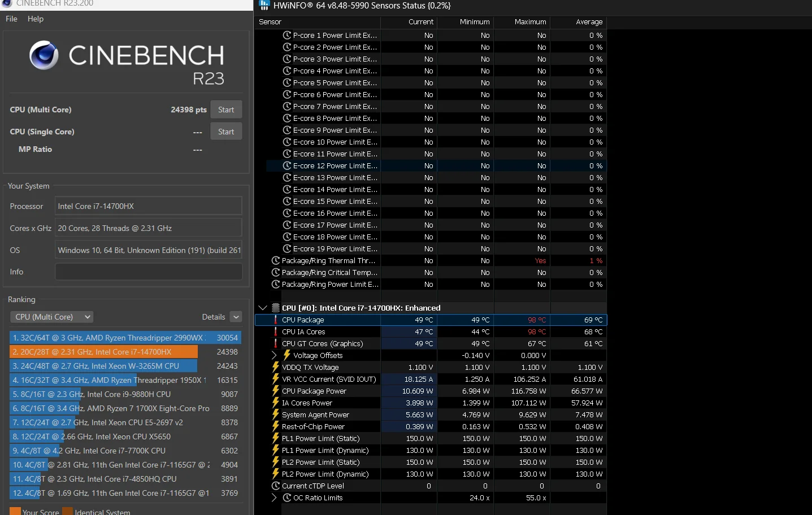Click the OS field showing Windows 10
The image size is (812, 515).
pyautogui.click(x=149, y=250)
